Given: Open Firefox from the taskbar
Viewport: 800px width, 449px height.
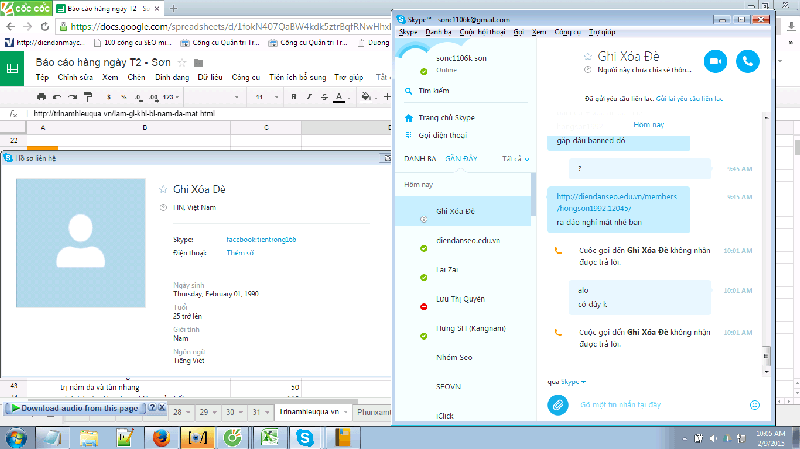Looking at the screenshot, I should [x=161, y=438].
